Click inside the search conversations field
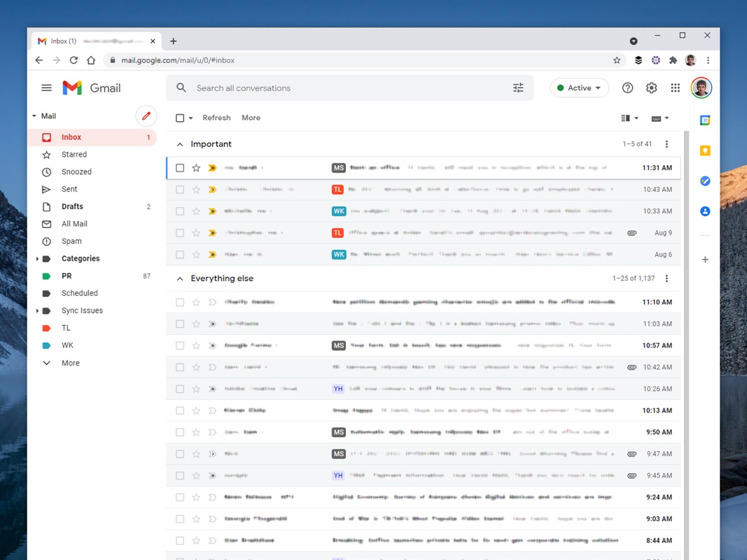Screen dimensions: 747x560 (311, 88)
